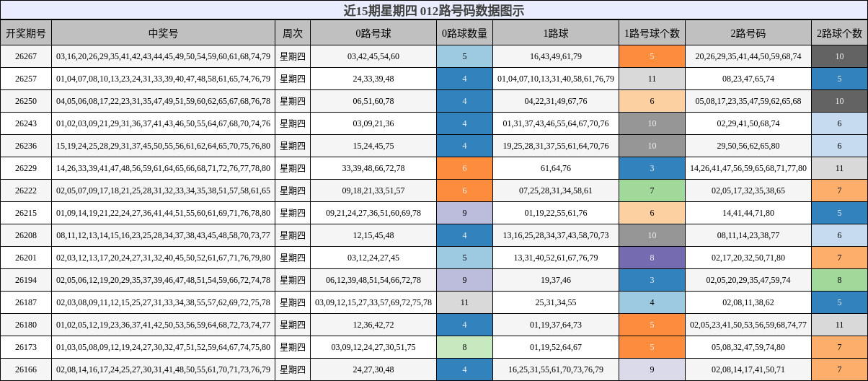Click the blue 1路 count 3 in row 26194

pyautogui.click(x=652, y=280)
